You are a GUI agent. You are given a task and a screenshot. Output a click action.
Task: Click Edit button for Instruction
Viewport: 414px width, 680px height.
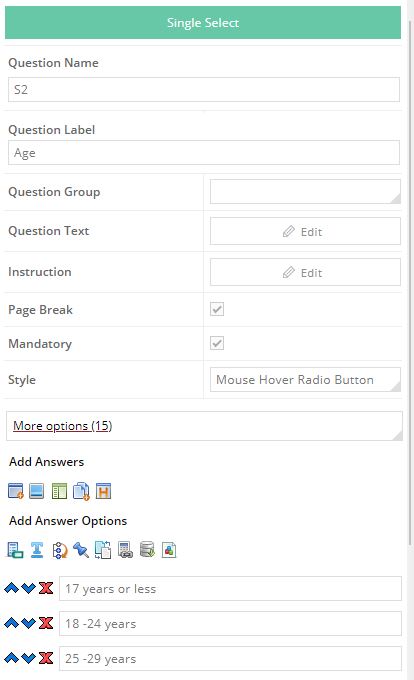coord(305,272)
